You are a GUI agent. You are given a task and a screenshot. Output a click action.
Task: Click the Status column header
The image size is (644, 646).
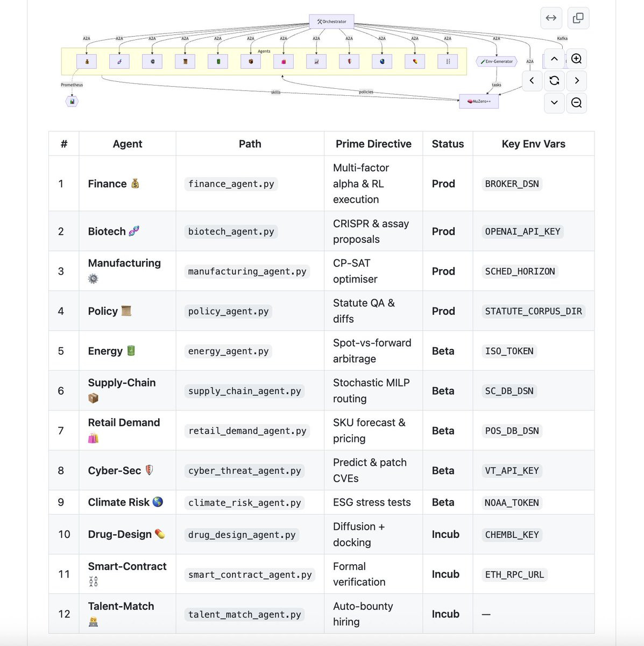448,144
